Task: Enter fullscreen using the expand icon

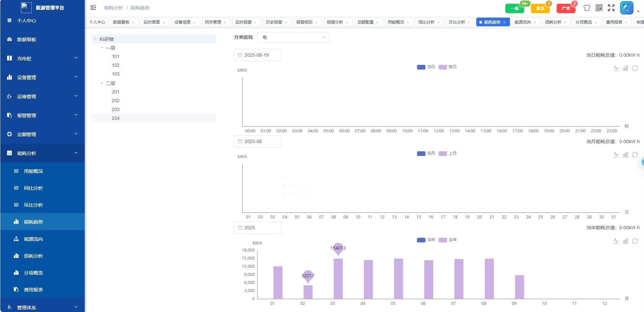Action: click(x=611, y=8)
